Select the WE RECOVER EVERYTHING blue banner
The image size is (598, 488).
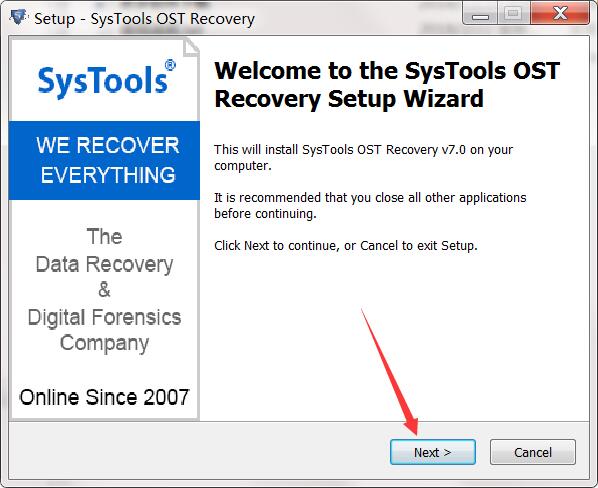104,161
